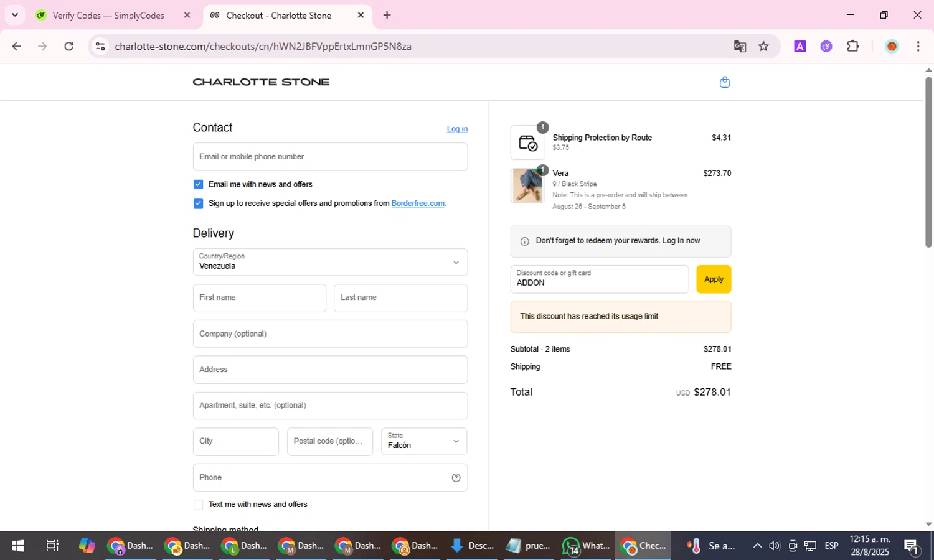The height and width of the screenshot is (560, 934).
Task: Click the site information icon beside URL
Action: coord(100,46)
